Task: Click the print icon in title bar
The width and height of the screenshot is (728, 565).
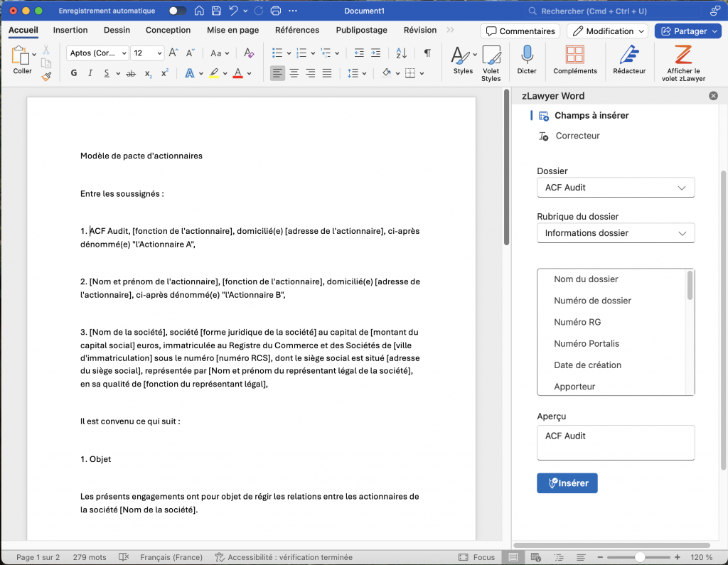Action: [x=276, y=11]
